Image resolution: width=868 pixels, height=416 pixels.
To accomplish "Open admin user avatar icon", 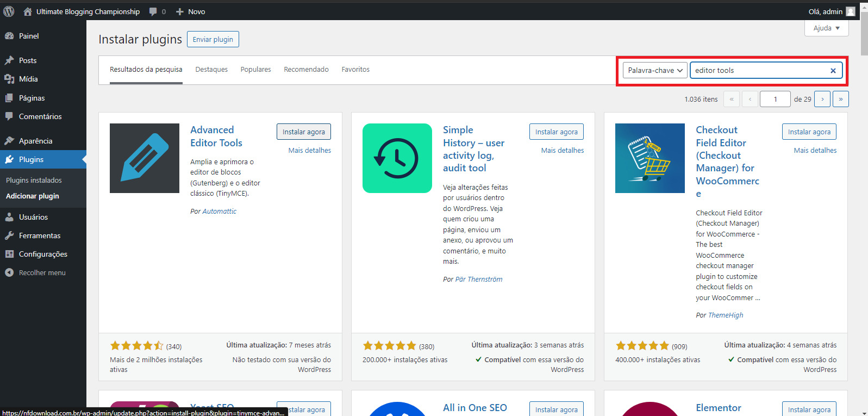I will [851, 11].
